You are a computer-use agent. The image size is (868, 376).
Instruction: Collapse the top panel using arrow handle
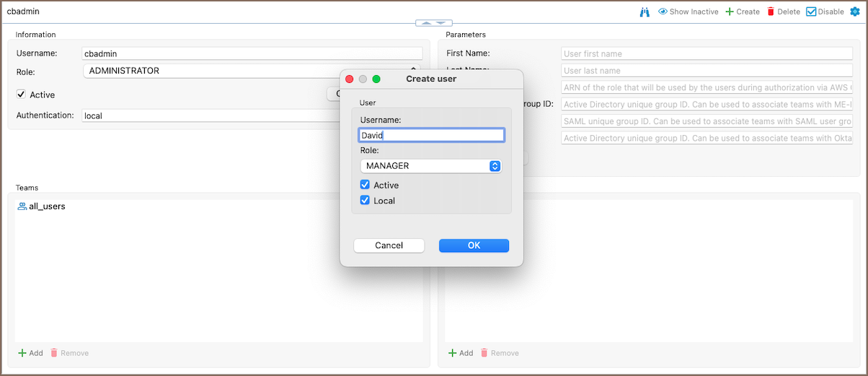click(x=434, y=23)
